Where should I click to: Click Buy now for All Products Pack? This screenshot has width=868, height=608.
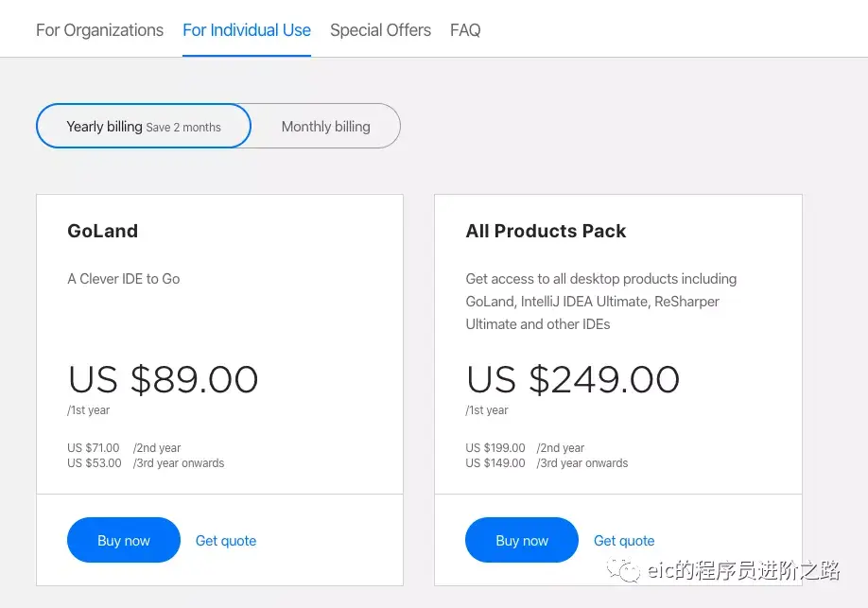[522, 541]
